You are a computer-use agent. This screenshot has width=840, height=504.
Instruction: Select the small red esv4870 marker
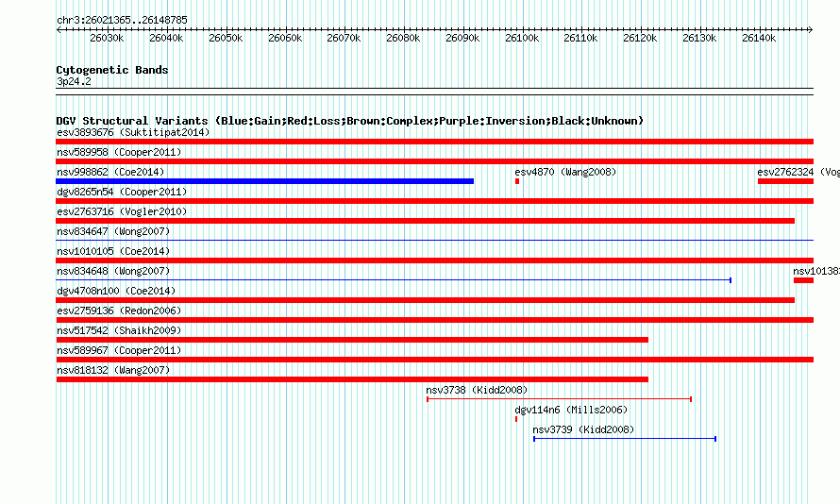517,181
